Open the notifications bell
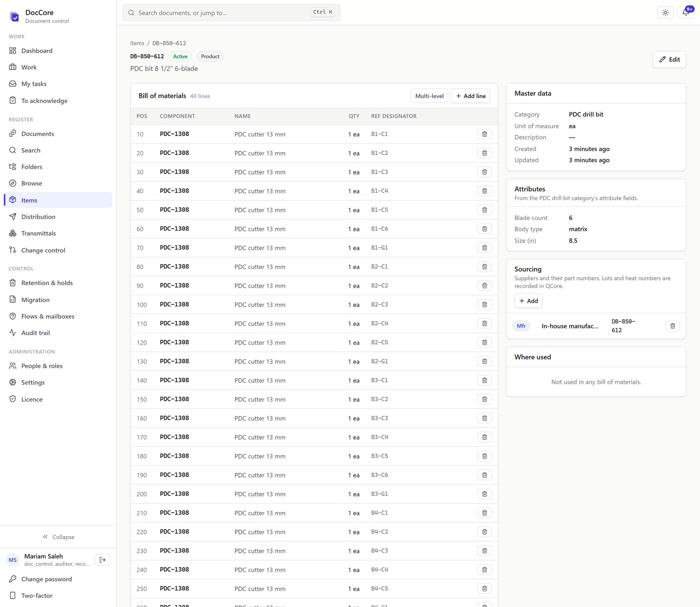Viewport: 700px width, 607px height. click(686, 13)
